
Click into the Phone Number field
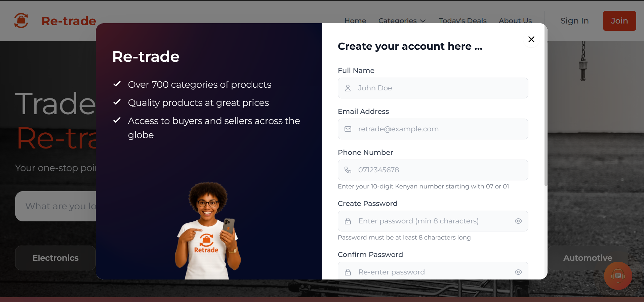pos(437,170)
